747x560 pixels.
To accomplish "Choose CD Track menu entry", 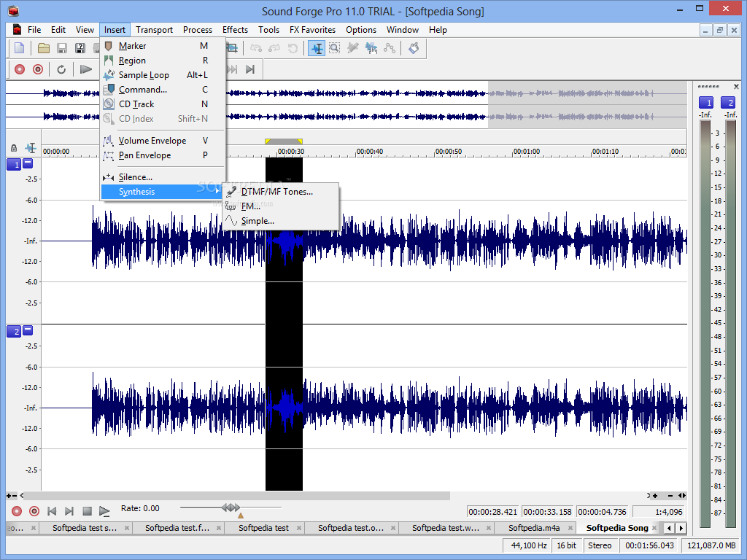I will (x=163, y=104).
